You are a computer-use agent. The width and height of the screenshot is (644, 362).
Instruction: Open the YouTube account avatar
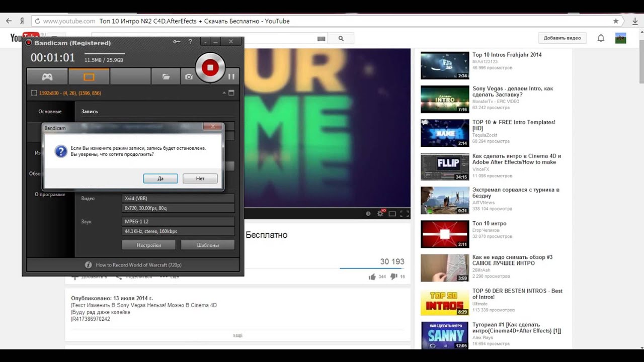click(x=621, y=38)
